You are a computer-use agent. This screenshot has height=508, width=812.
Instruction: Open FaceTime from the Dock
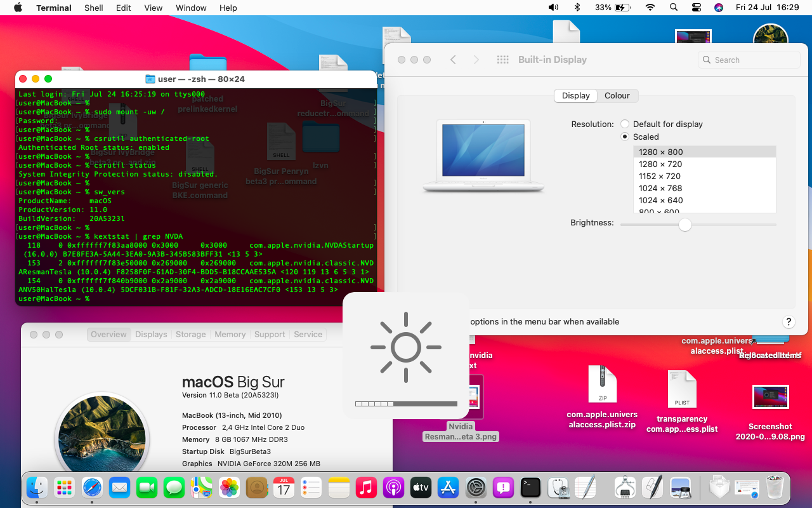(147, 488)
